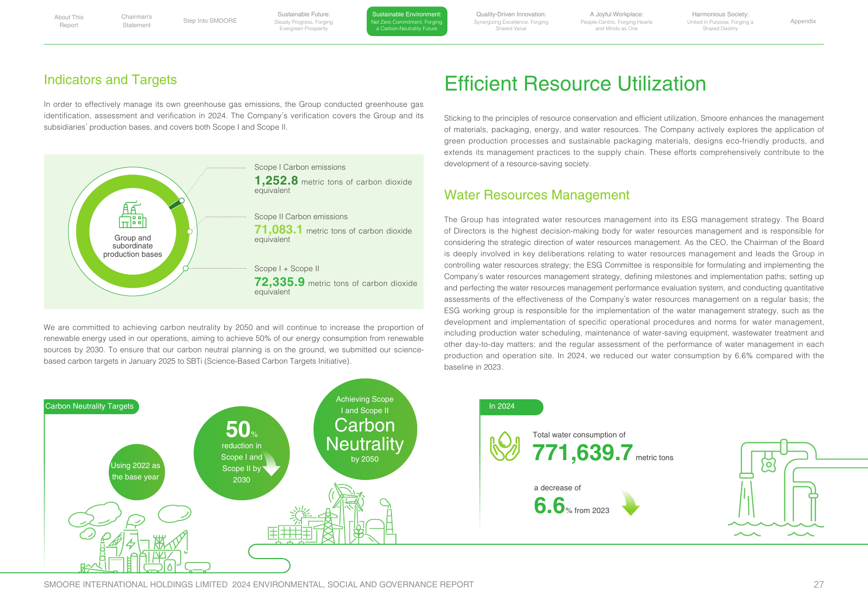Viewport: 868px width, 614px height.
Task: Click the 6.6% decrease figure
Action: tap(549, 506)
